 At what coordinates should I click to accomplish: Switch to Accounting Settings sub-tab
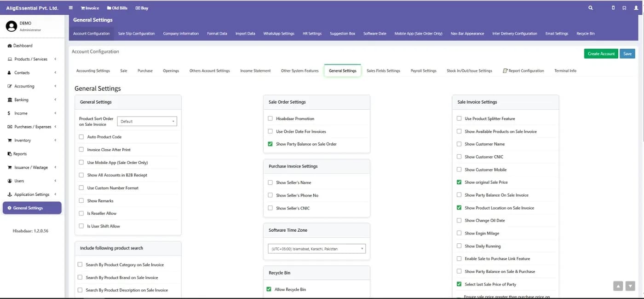click(93, 71)
